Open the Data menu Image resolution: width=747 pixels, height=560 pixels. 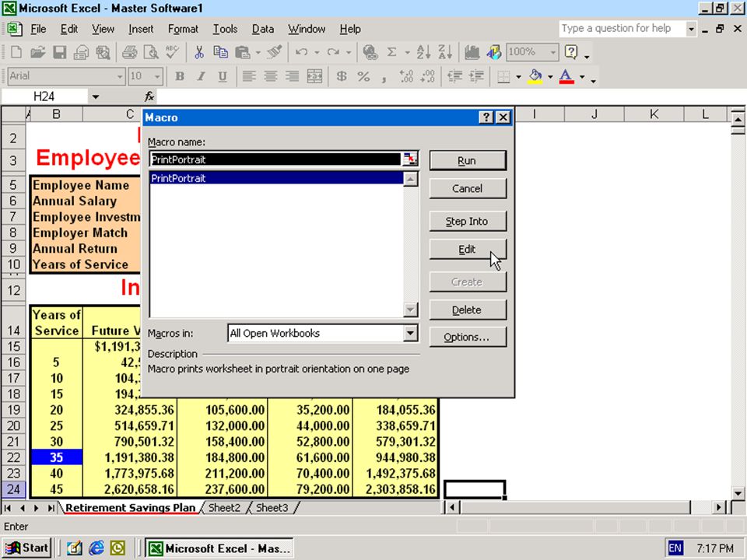click(263, 29)
